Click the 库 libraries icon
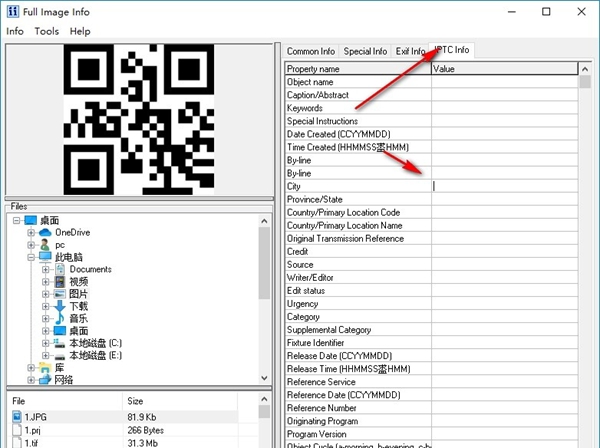Image resolution: width=600 pixels, height=448 pixels. pos(45,368)
